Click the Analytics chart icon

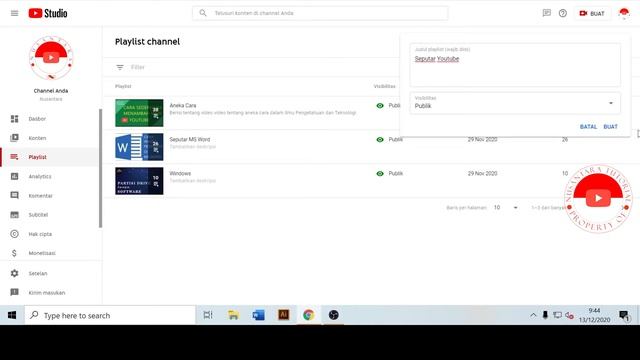pyautogui.click(x=14, y=176)
